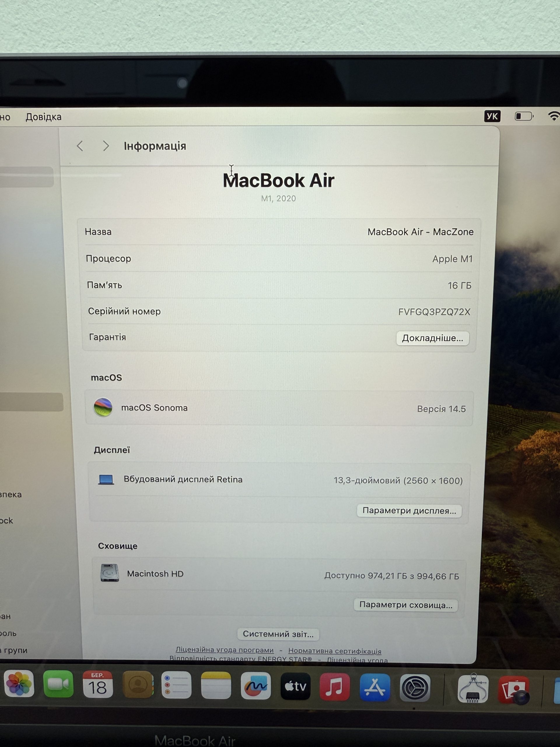
Task: Click the Apple M1 processor value
Action: pos(452,259)
